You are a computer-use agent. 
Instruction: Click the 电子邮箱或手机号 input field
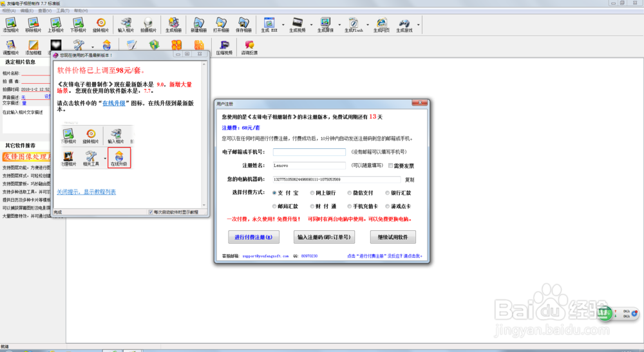click(309, 152)
